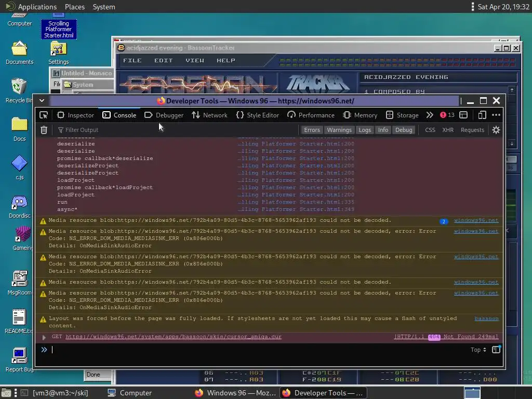The image size is (532, 399).
Task: Clear console output with trash icon
Action: pos(44,130)
